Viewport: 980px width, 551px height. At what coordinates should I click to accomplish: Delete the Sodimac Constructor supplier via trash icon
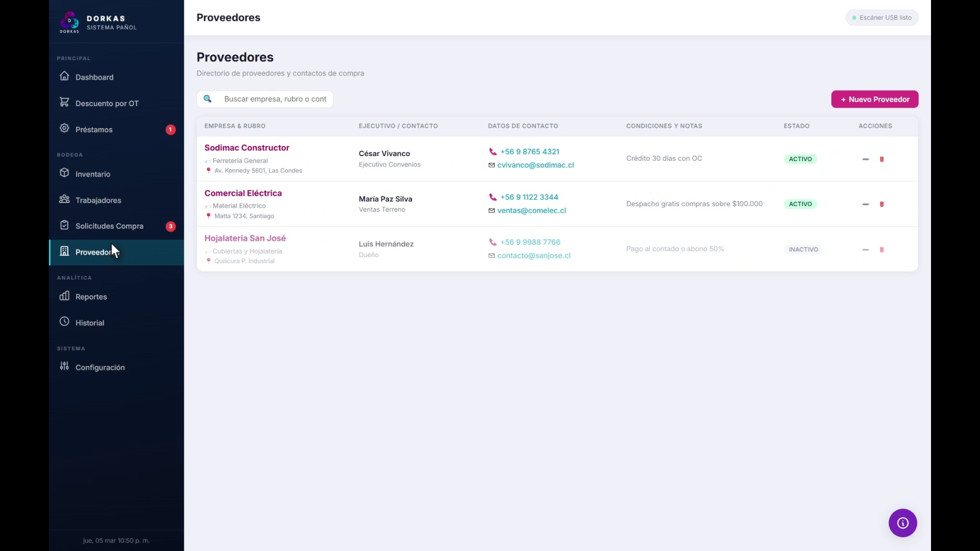coord(881,159)
